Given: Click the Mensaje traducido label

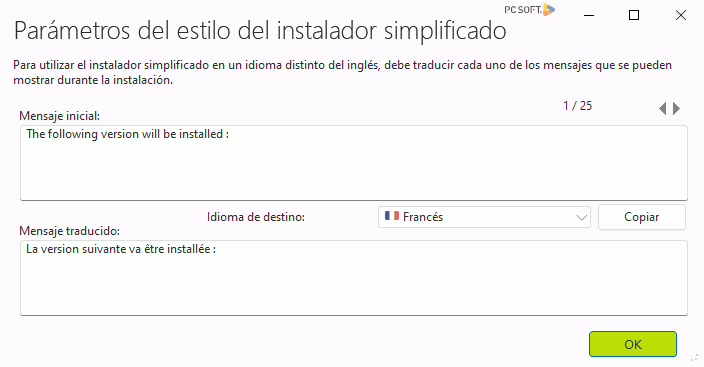Looking at the screenshot, I should (x=70, y=231).
